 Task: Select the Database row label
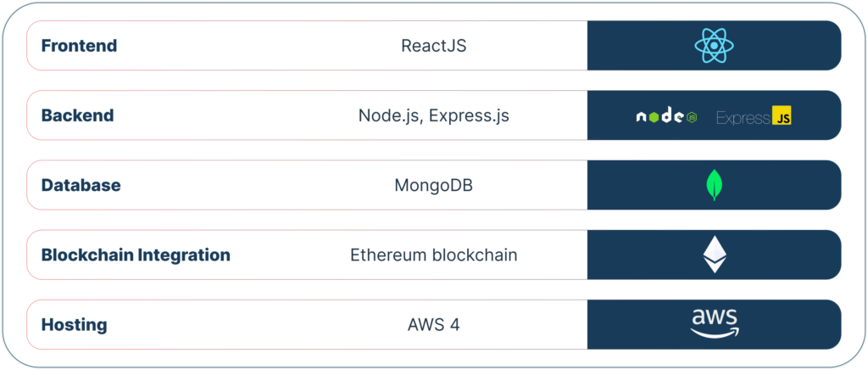click(81, 185)
